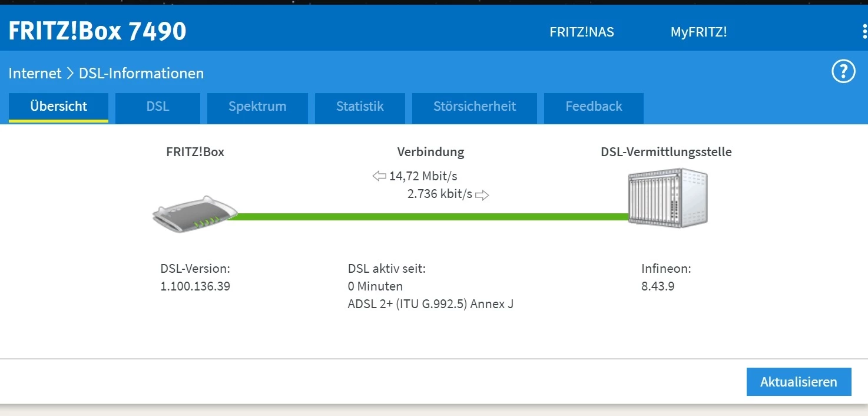Open FRITZ!NAS from the header
The height and width of the screenshot is (416, 868).
pyautogui.click(x=581, y=32)
